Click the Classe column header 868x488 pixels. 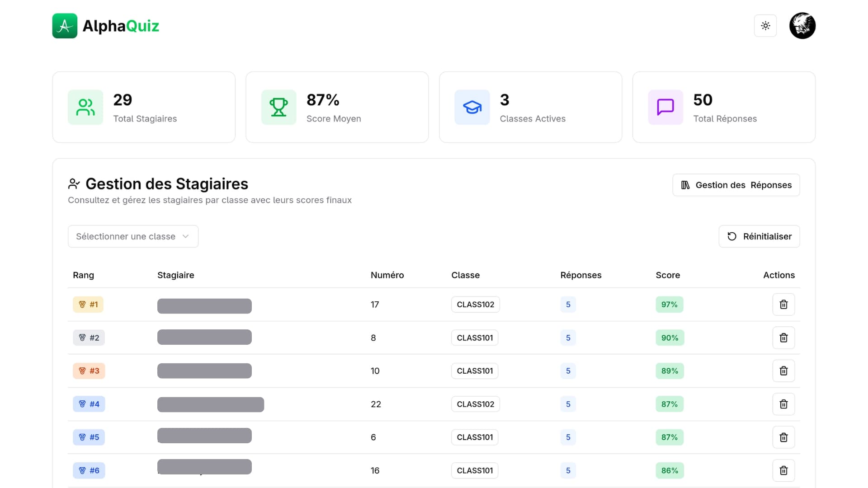coord(466,275)
